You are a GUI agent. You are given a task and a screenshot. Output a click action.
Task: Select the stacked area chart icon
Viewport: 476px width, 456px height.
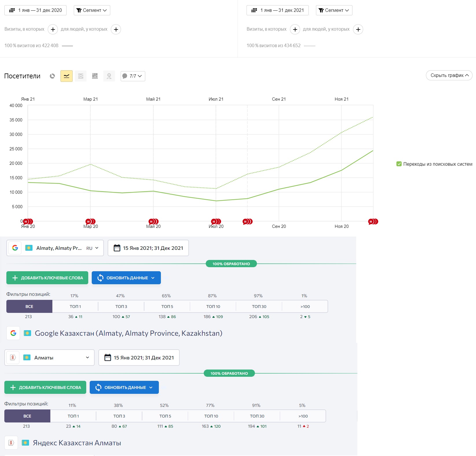(x=81, y=76)
